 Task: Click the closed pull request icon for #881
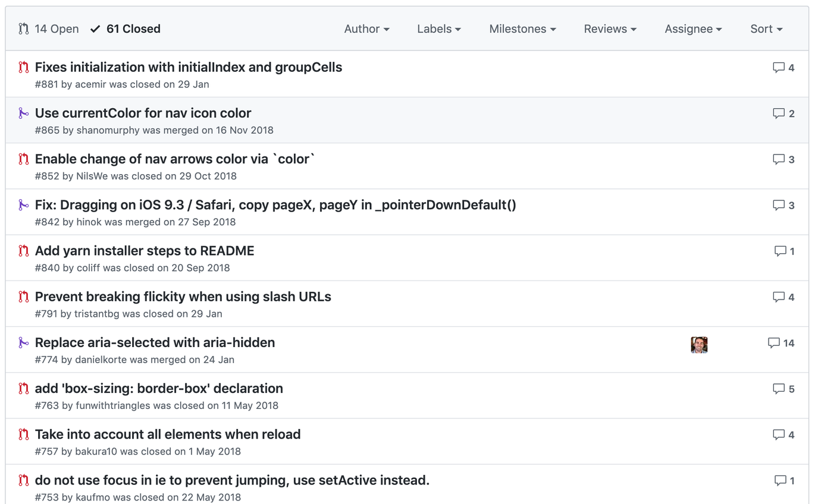[x=24, y=67]
